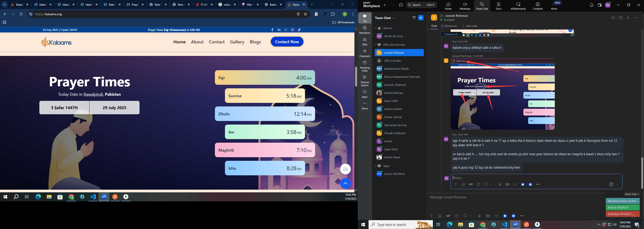Collapse the Starred section
This screenshot has height=229, width=644.
coord(375,28)
